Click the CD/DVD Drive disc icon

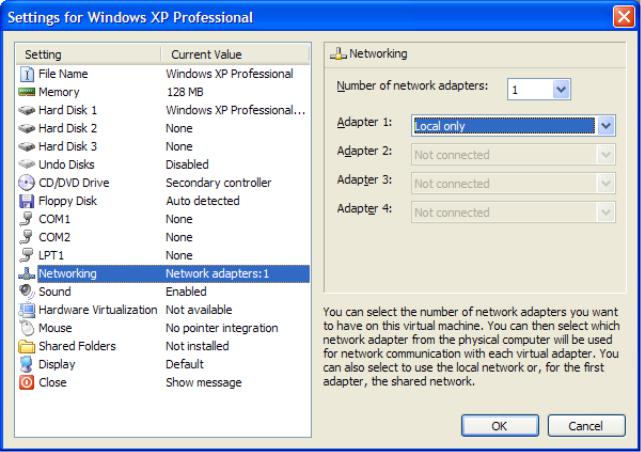(x=27, y=183)
